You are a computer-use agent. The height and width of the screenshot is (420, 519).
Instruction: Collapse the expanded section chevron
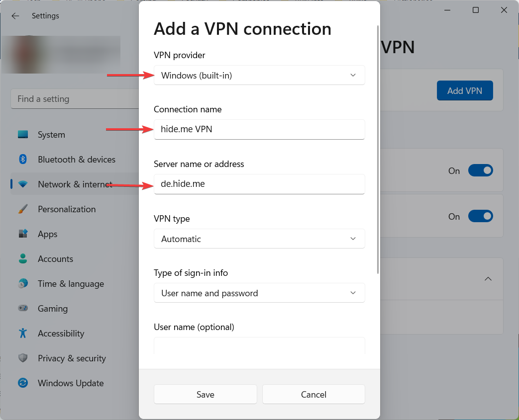[488, 279]
